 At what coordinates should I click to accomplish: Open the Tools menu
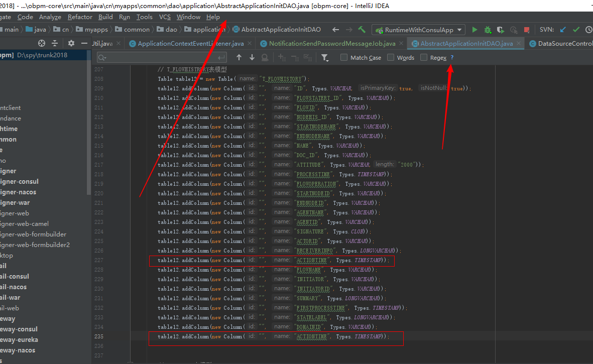pos(145,17)
